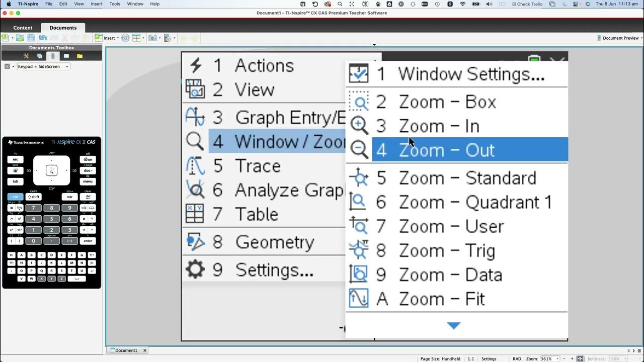Click the Open Document toolbar icon
Viewport: 644px width, 362px height.
[20, 38]
